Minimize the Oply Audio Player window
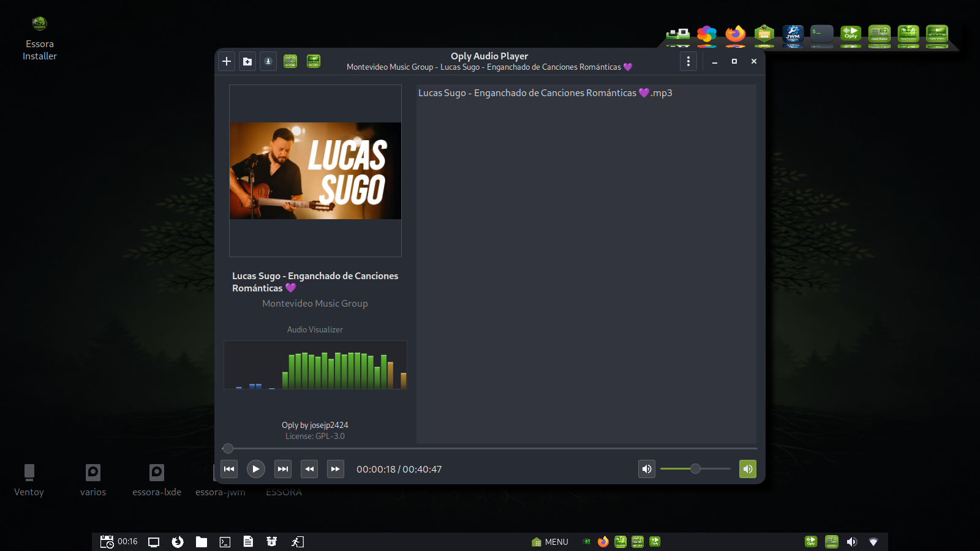Screen dimensions: 980x551 (x=715, y=61)
